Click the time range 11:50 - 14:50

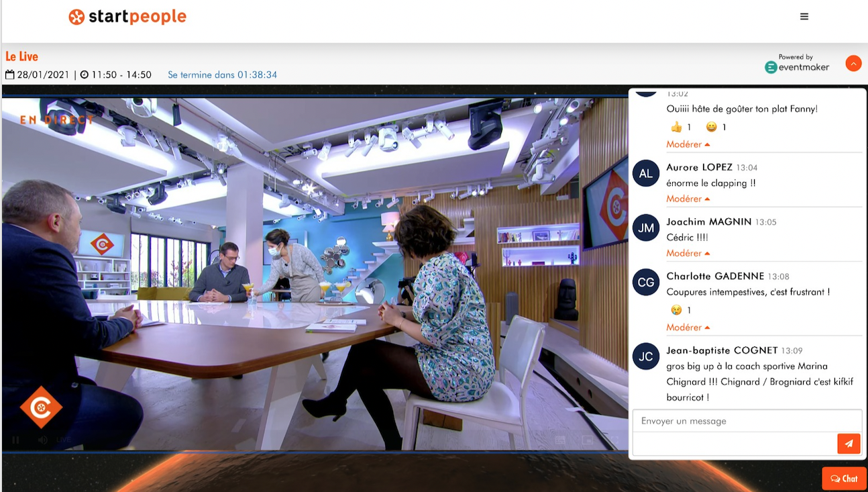[121, 75]
